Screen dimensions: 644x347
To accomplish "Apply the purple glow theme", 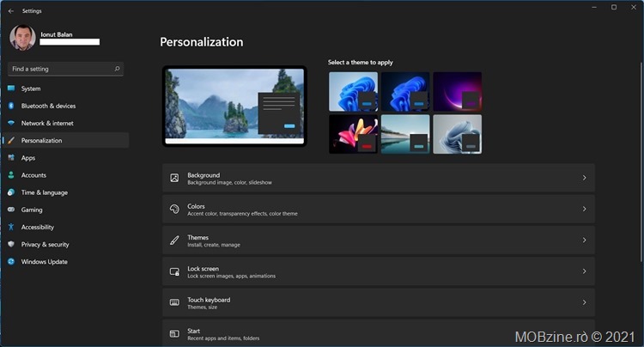I will pyautogui.click(x=457, y=92).
